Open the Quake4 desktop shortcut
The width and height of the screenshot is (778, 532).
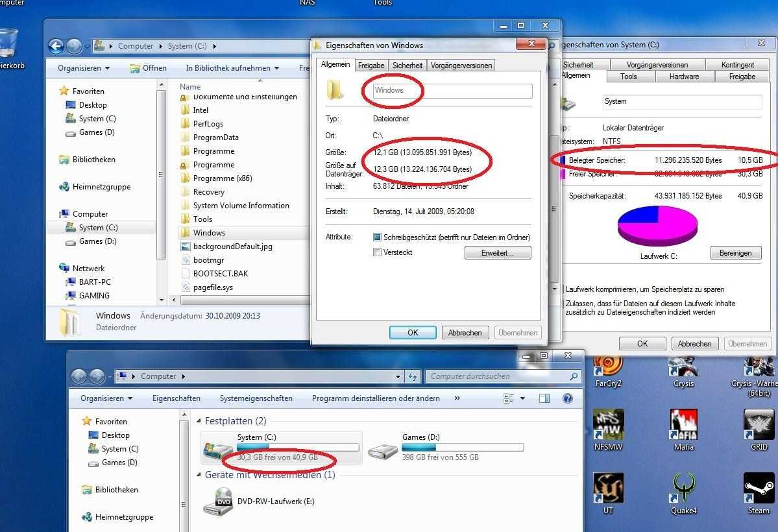coord(683,493)
